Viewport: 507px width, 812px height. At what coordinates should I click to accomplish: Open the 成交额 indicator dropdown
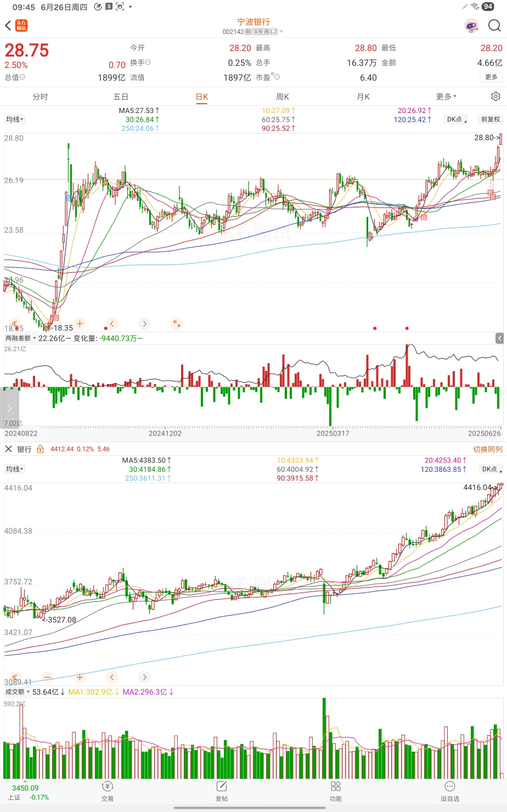18,692
